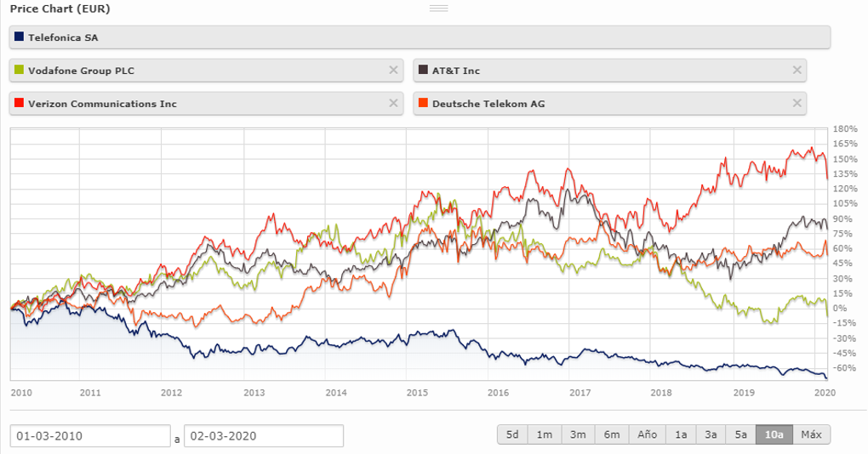Click Telefonica SA dark blue swatch
868x454 pixels.
point(20,37)
